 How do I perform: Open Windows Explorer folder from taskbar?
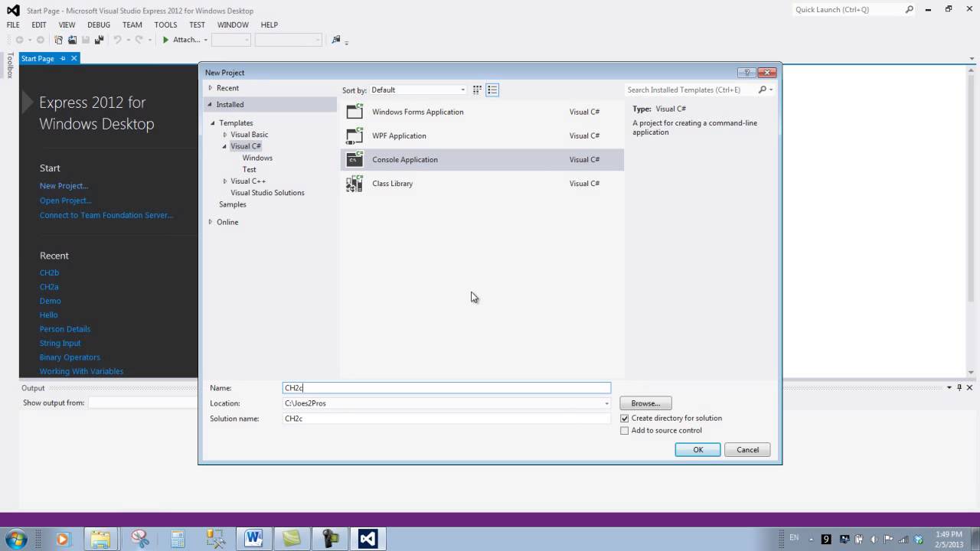[100, 539]
